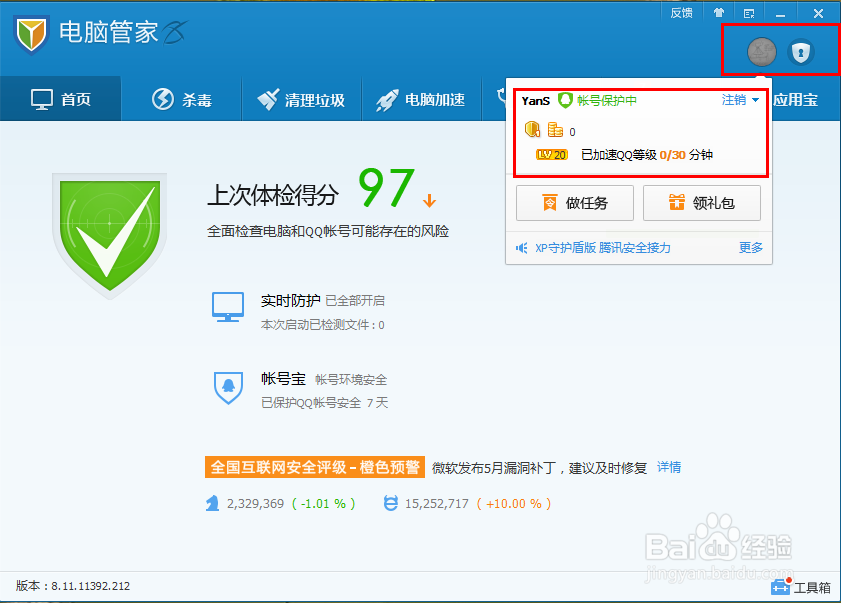841x603 pixels.
Task: Click the 2,329,369 statistic value
Action: tap(255, 504)
